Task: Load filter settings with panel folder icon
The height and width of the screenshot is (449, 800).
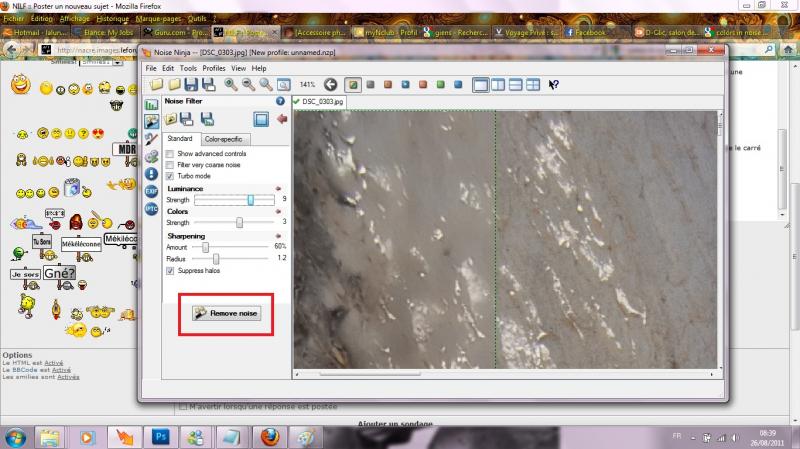Action: (x=171, y=119)
